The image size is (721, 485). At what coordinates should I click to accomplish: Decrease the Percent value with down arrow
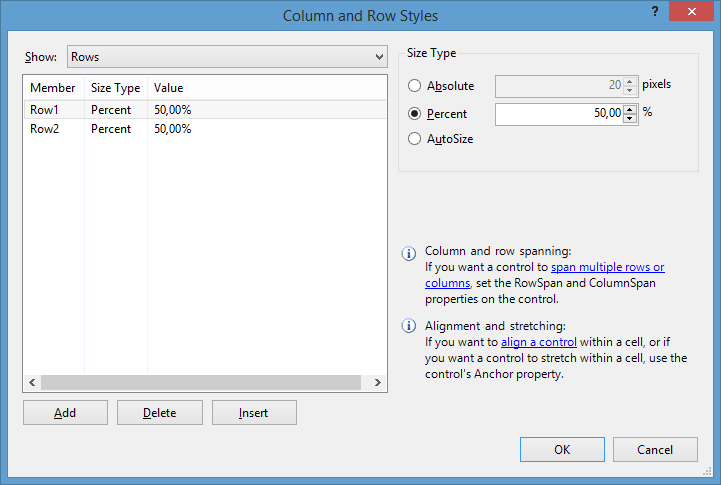(x=630, y=119)
